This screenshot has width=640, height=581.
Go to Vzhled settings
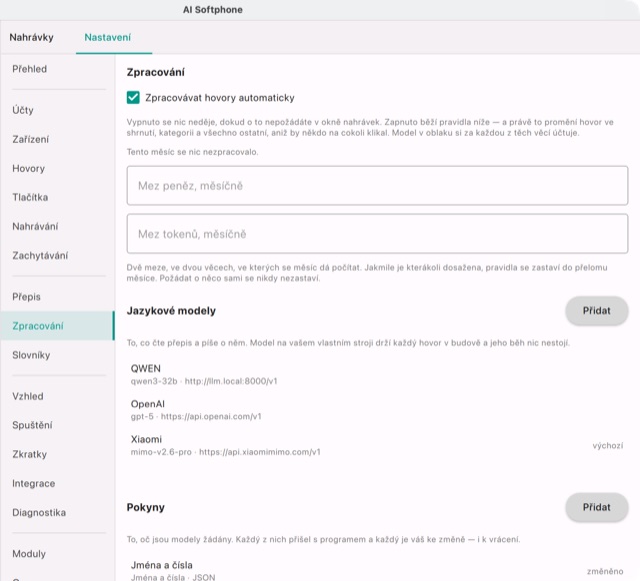(57, 396)
